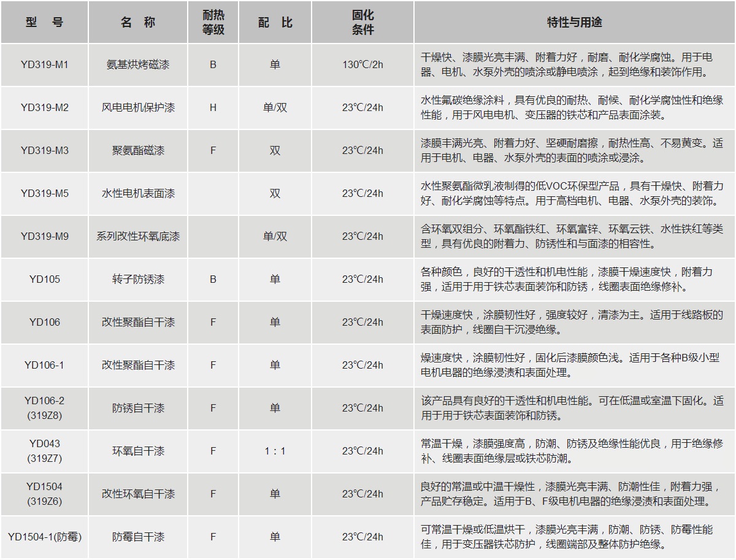Click the 型号 column header
Viewport: 736px width, 560px height.
44,21
